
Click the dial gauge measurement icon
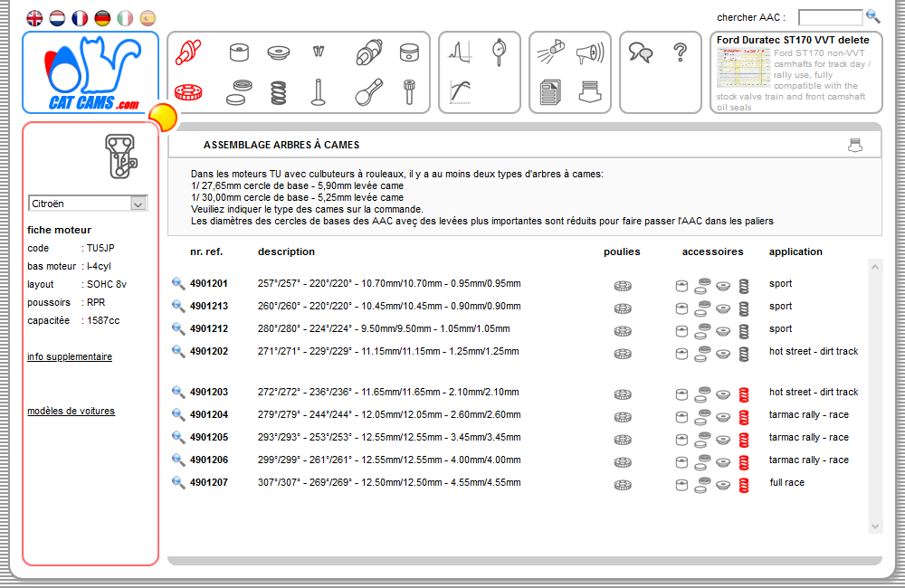[x=498, y=52]
